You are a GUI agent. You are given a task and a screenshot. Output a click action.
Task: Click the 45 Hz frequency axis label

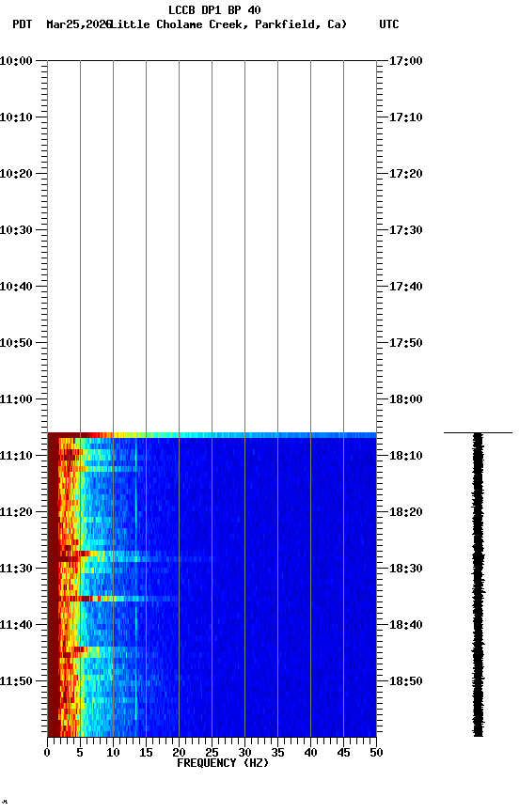click(x=343, y=753)
